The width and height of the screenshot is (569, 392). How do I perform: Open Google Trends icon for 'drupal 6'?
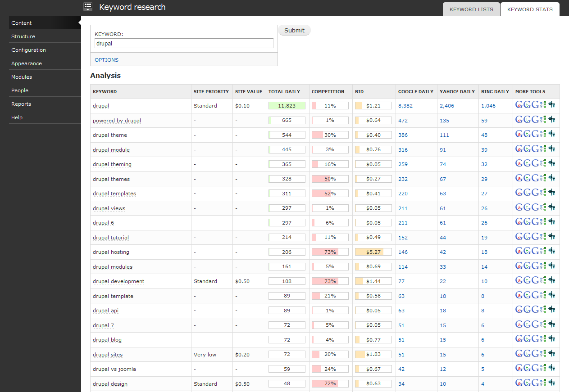(x=527, y=222)
